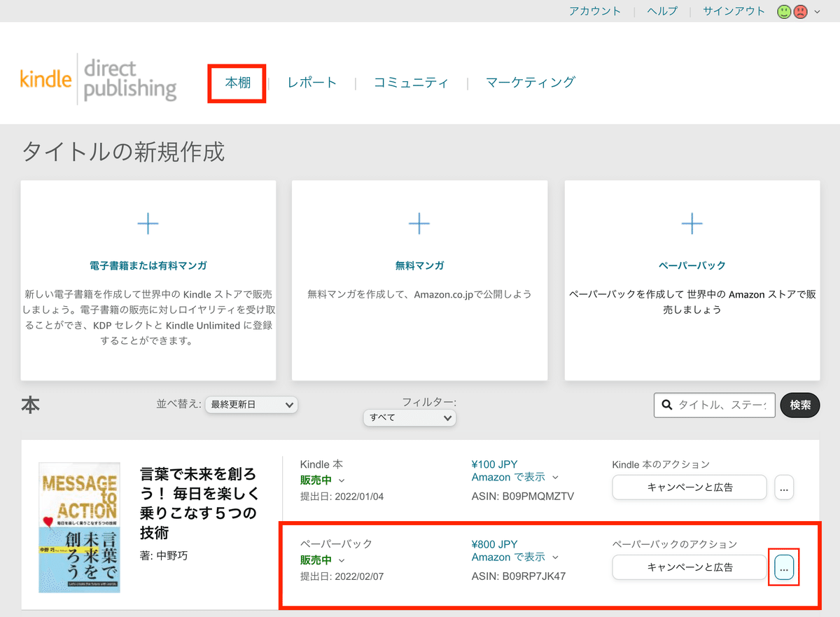Click the Kindle Direct Publishing logo
This screenshot has width=840, height=617.
pos(98,79)
